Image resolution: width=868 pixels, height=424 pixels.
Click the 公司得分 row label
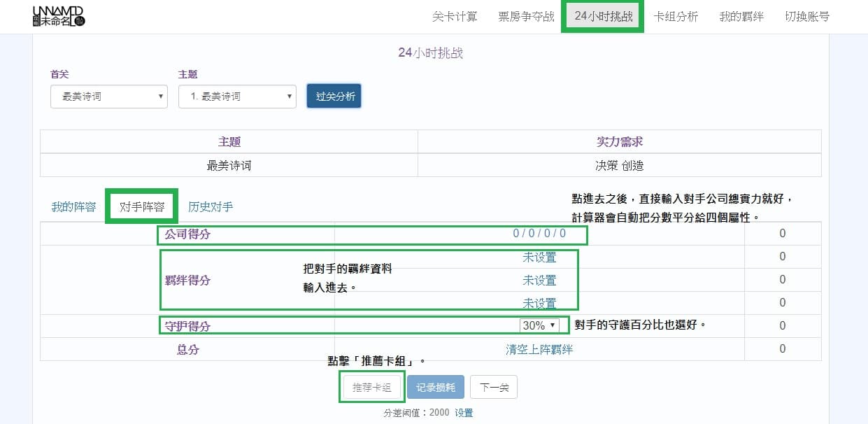tap(187, 234)
